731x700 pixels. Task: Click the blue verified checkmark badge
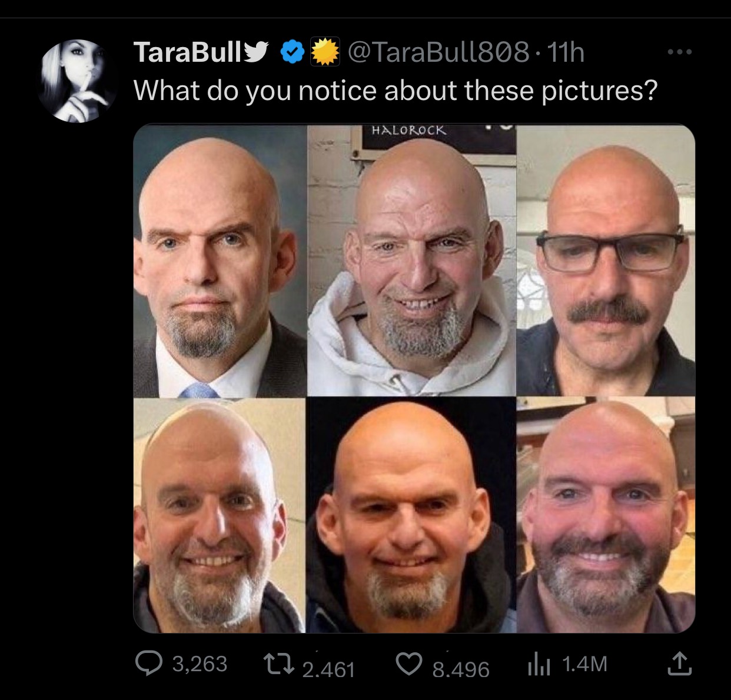pos(291,53)
